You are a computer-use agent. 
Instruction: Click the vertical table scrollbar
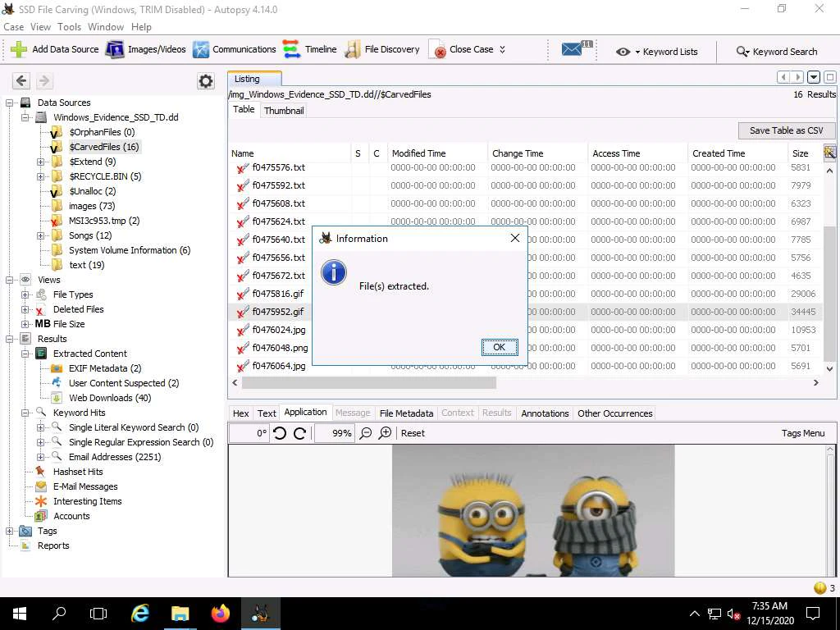[829, 294]
